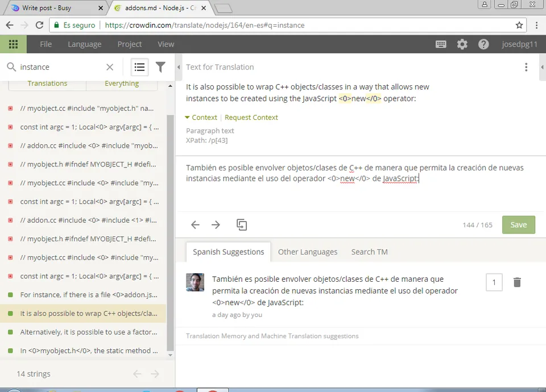Open the Crowdin apps grid menu
546x392 pixels.
tap(13, 44)
